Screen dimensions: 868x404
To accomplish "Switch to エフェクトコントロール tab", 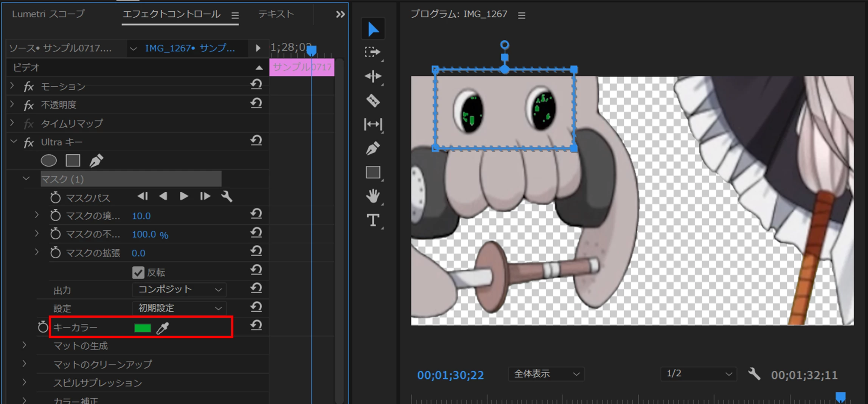I will [x=171, y=14].
